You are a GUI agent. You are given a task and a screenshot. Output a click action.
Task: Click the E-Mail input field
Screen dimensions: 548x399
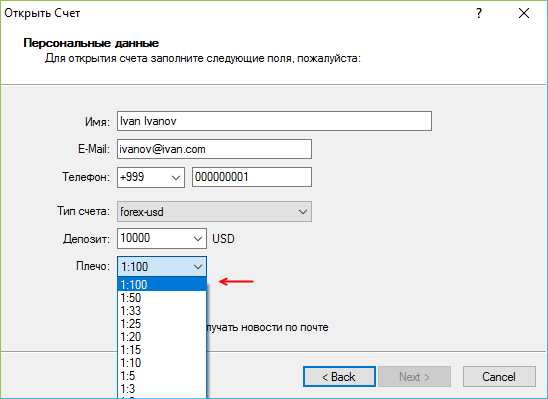214,149
